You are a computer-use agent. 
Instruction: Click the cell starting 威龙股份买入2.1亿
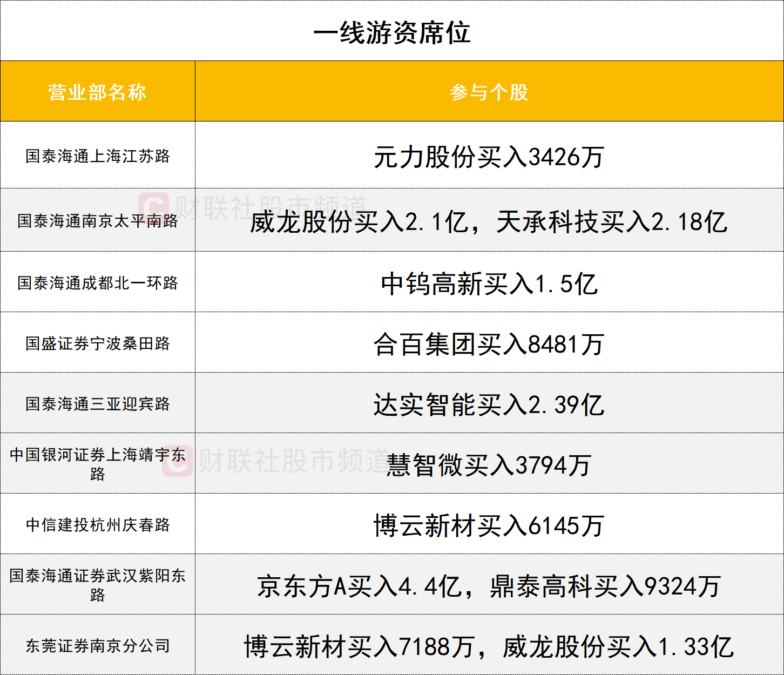point(489,220)
